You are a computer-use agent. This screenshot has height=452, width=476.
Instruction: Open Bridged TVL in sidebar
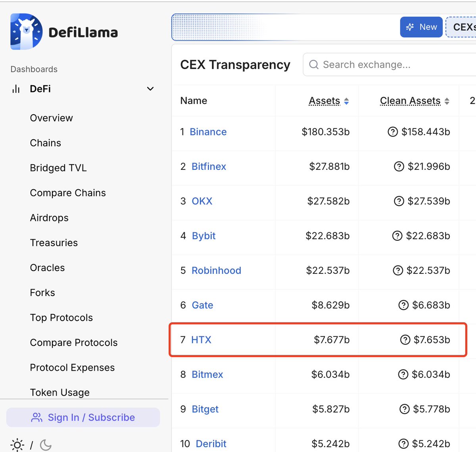58,168
